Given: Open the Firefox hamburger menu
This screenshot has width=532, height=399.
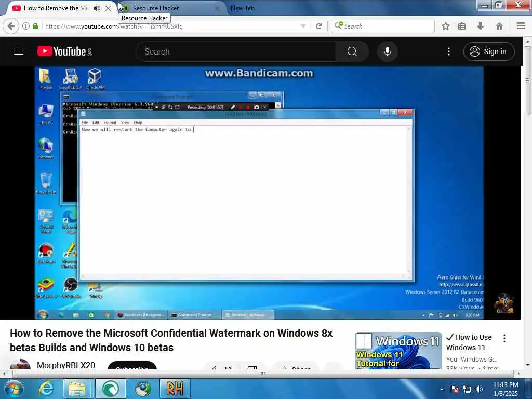Looking at the screenshot, I should point(521,26).
